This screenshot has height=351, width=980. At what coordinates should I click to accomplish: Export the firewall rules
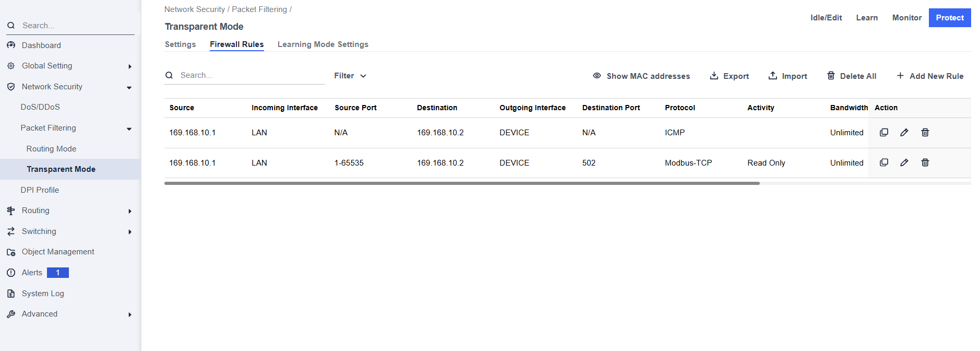coord(729,76)
